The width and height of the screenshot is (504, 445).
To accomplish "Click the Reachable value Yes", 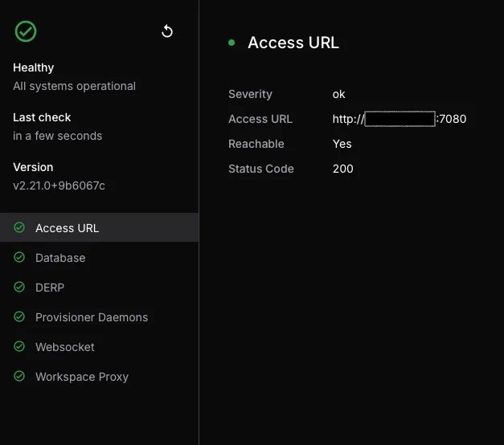I will click(x=342, y=144).
